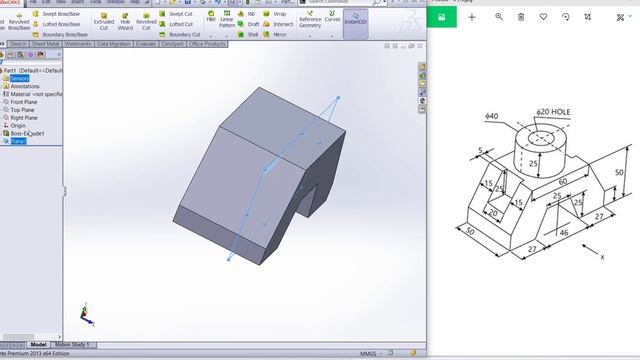Switch to the Evaluate tab
Image resolution: width=640 pixels, height=360 pixels.
click(146, 44)
